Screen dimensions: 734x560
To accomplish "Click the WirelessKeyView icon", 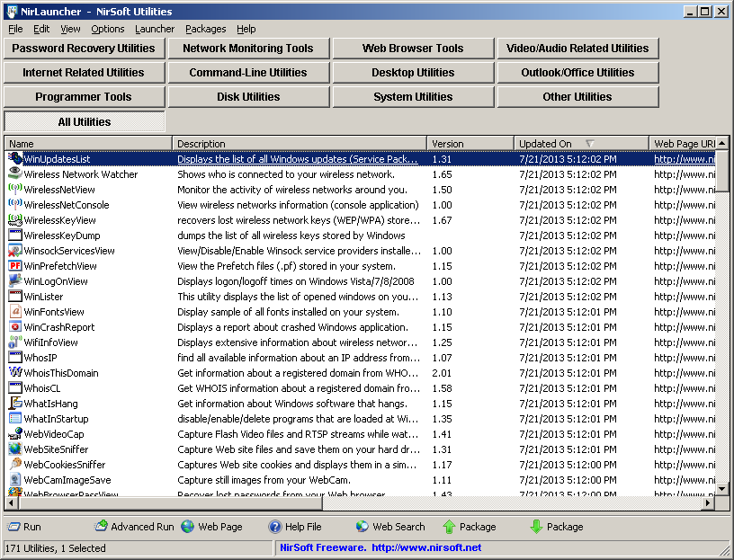I will 15,220.
